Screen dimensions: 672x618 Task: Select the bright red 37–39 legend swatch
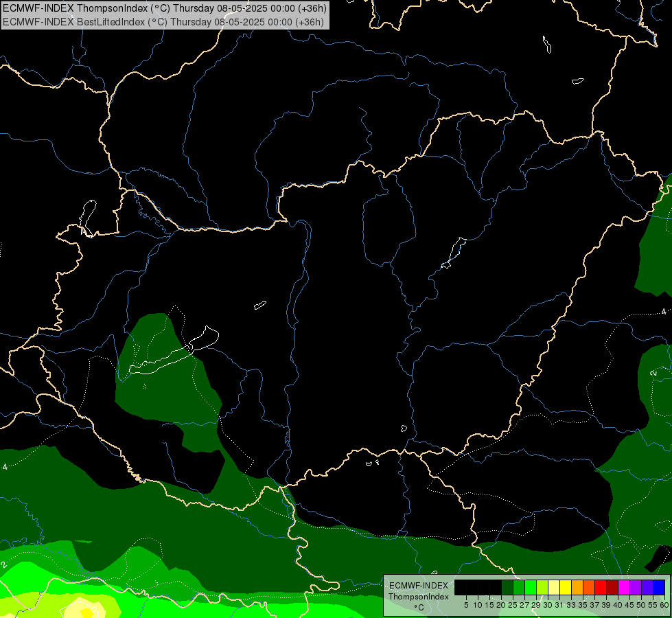coord(601,587)
